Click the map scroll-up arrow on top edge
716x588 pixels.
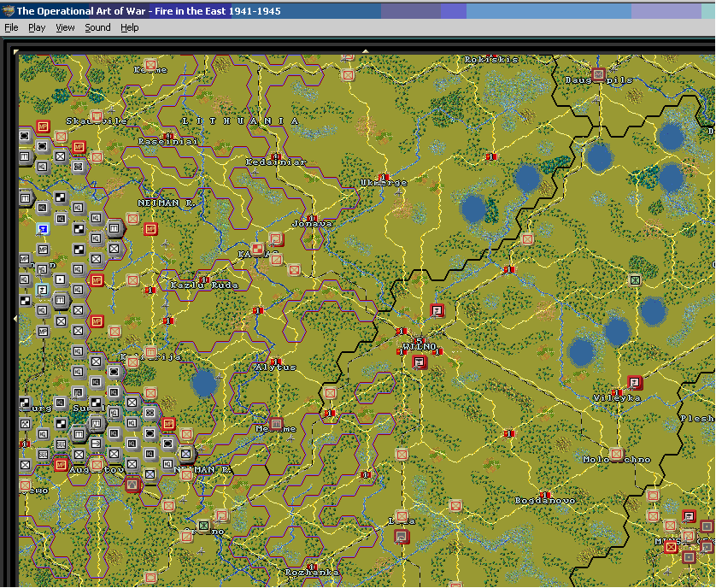coord(366,51)
